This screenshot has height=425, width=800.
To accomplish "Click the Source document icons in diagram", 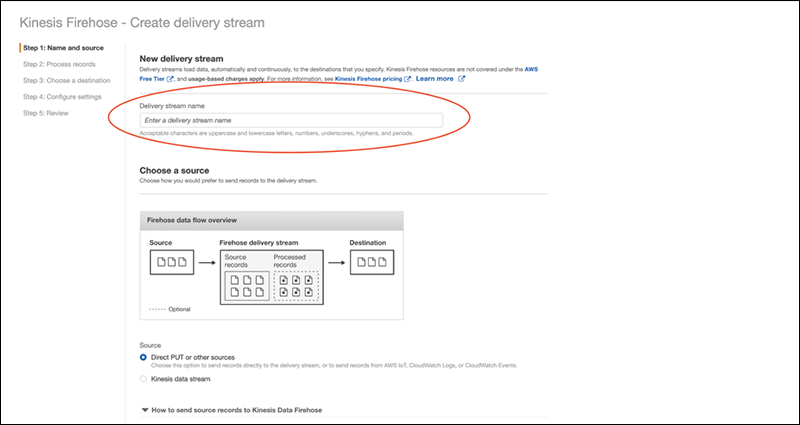I will [169, 263].
